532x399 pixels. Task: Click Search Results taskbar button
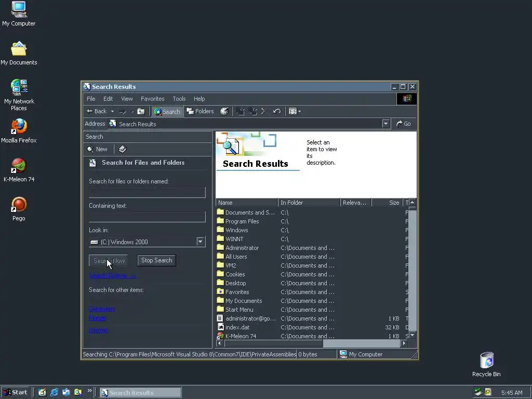140,393
